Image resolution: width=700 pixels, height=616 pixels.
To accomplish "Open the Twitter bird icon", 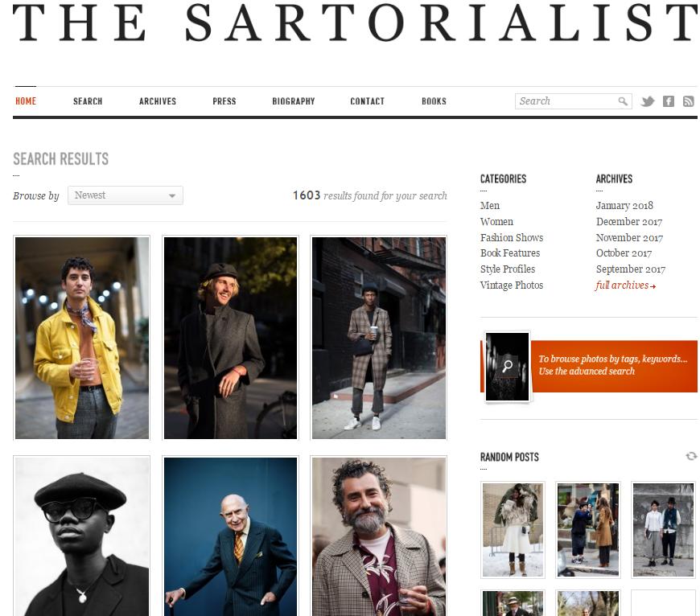I will click(648, 101).
